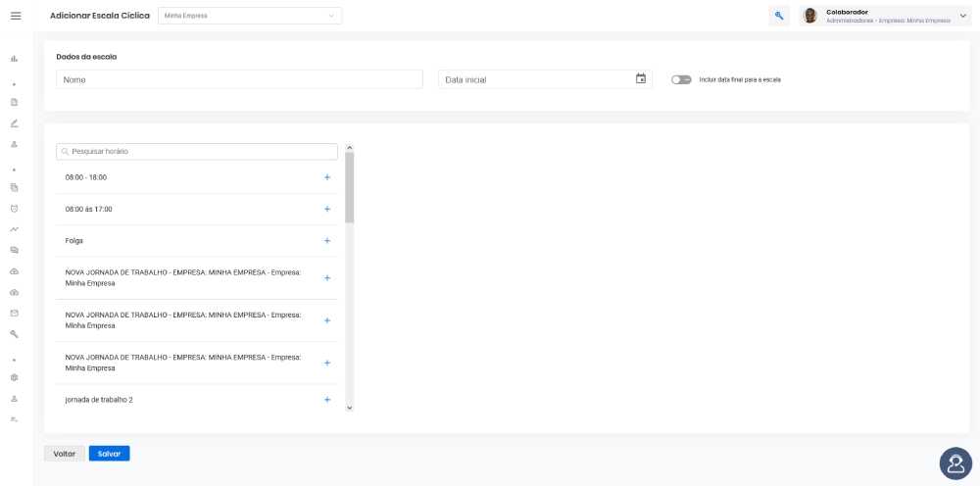Viewport: 980px width, 486px height.
Task: Click the schedule list scrollbar thumb
Action: (x=350, y=187)
